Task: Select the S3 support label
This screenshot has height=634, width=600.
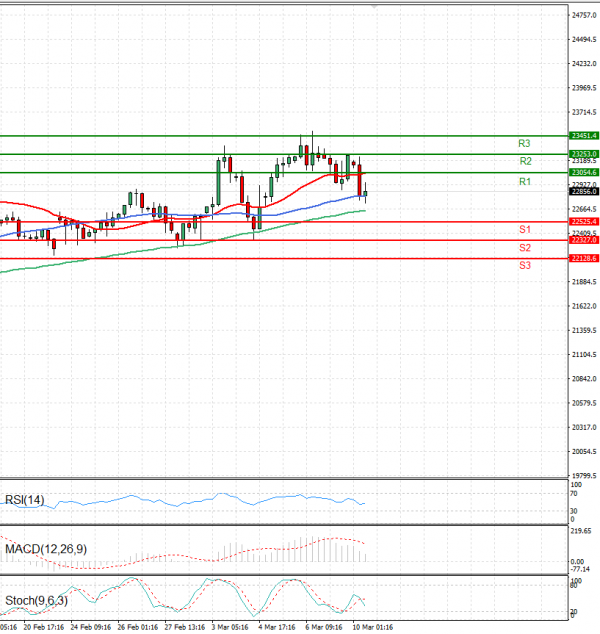Action: [524, 266]
